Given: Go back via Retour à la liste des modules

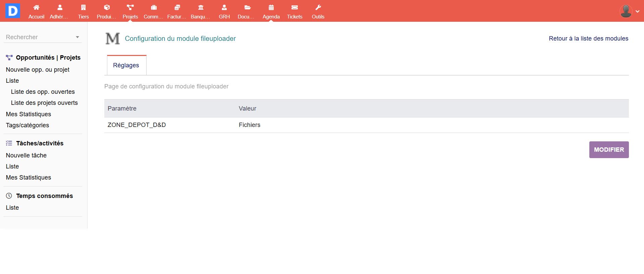Looking at the screenshot, I should point(588,39).
